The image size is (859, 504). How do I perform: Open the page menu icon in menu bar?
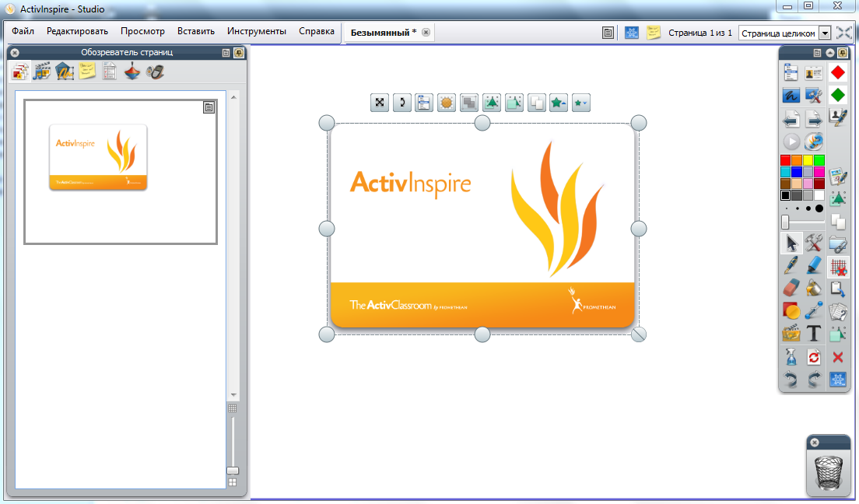tap(608, 33)
